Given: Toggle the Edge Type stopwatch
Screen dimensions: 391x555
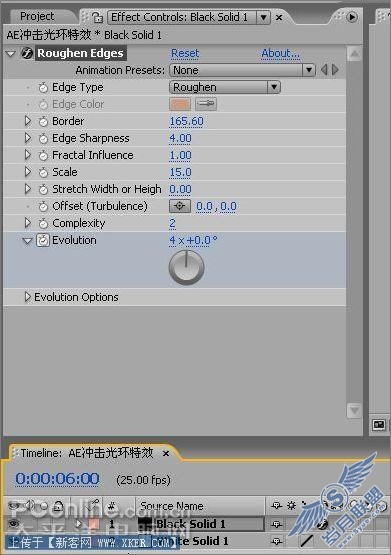Looking at the screenshot, I should [43, 87].
